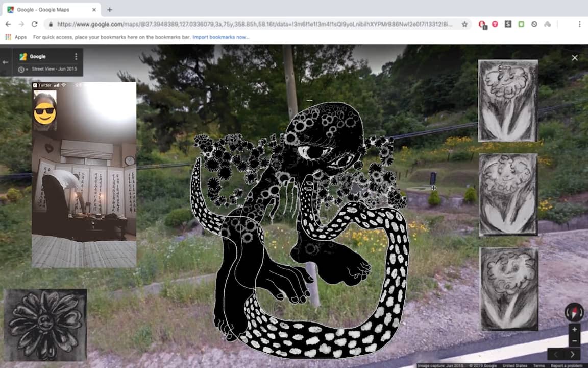The image size is (588, 368).
Task: Open the dark S extension icon
Action: (x=508, y=24)
